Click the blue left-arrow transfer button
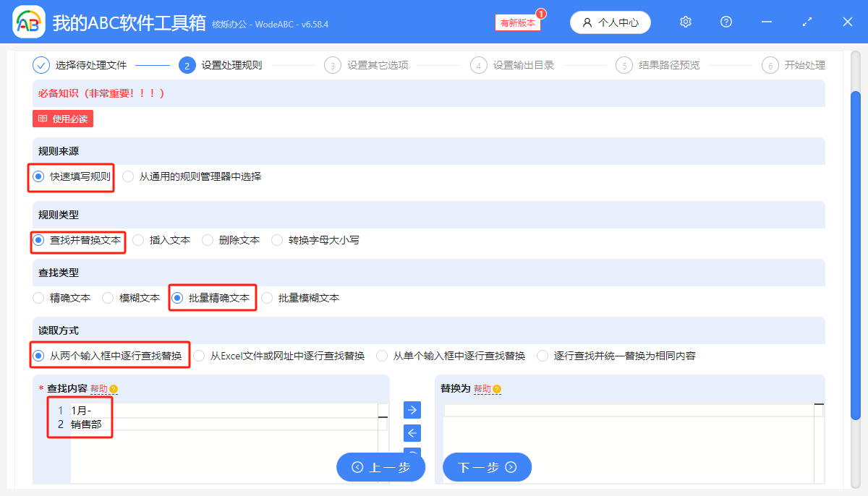 412,433
